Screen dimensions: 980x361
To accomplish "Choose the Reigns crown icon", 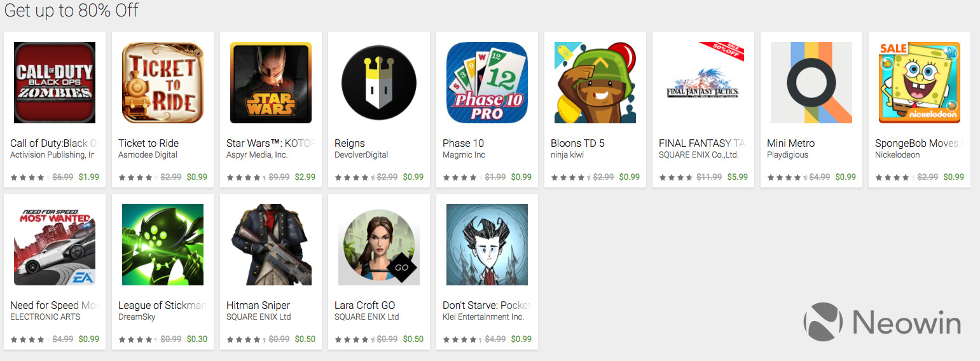I will coord(379,83).
